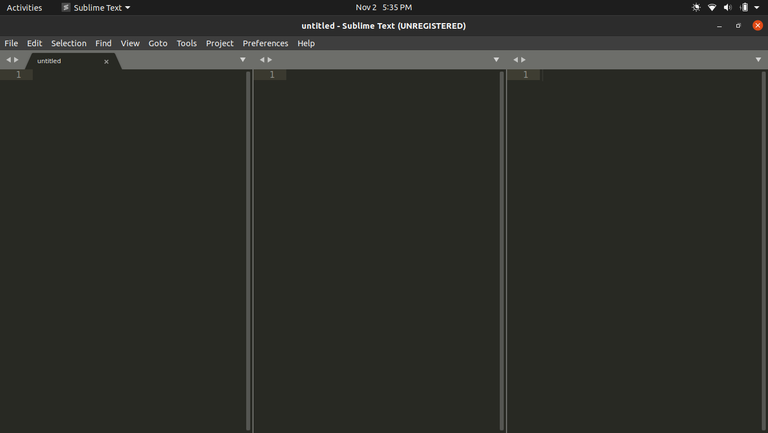Open the Tools menu
Screen dimensions: 768x433
[187, 43]
